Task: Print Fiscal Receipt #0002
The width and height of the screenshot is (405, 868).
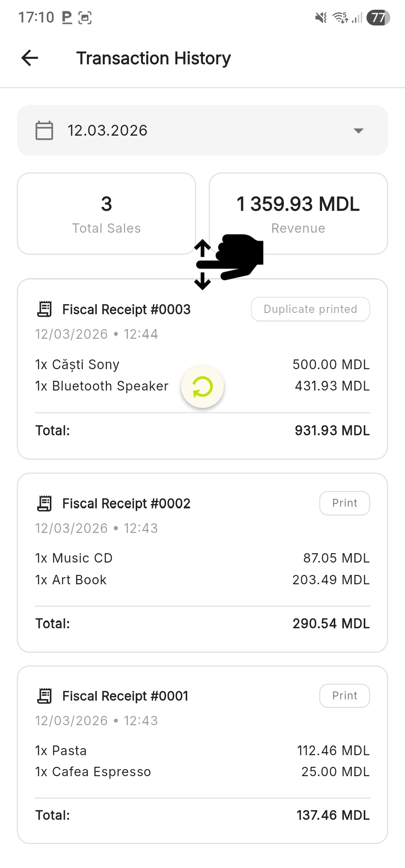Action: coord(344,503)
